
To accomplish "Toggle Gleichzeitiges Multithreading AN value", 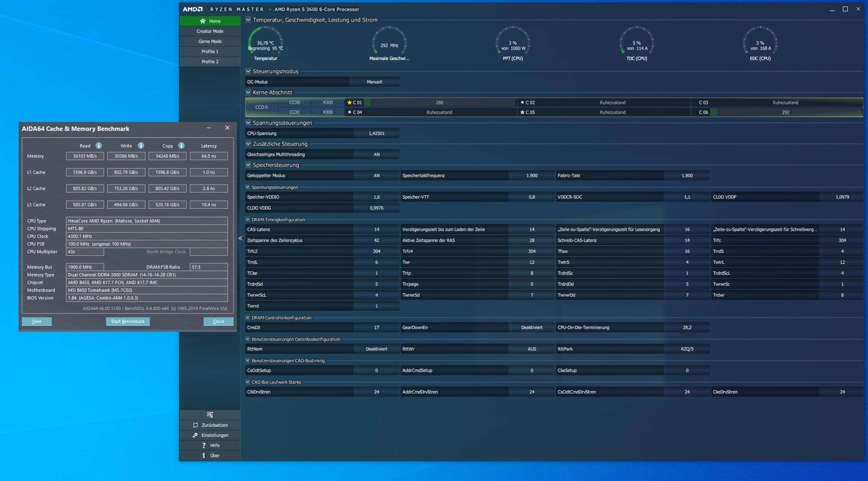I will pyautogui.click(x=376, y=154).
